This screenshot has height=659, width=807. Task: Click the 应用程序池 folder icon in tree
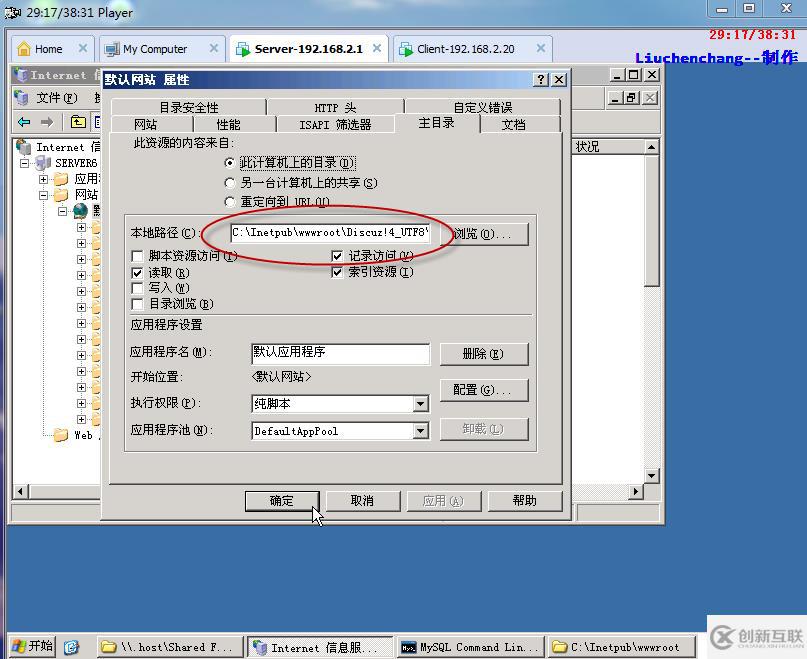coord(61,179)
